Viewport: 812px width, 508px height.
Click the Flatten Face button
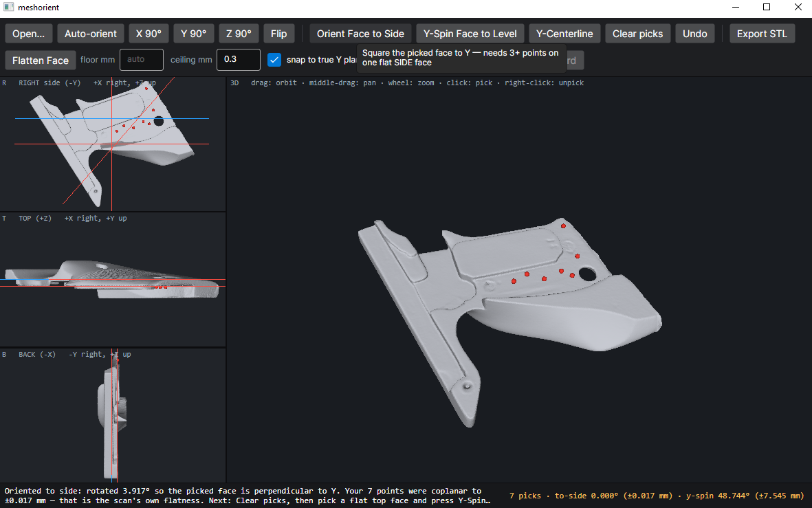pyautogui.click(x=41, y=60)
